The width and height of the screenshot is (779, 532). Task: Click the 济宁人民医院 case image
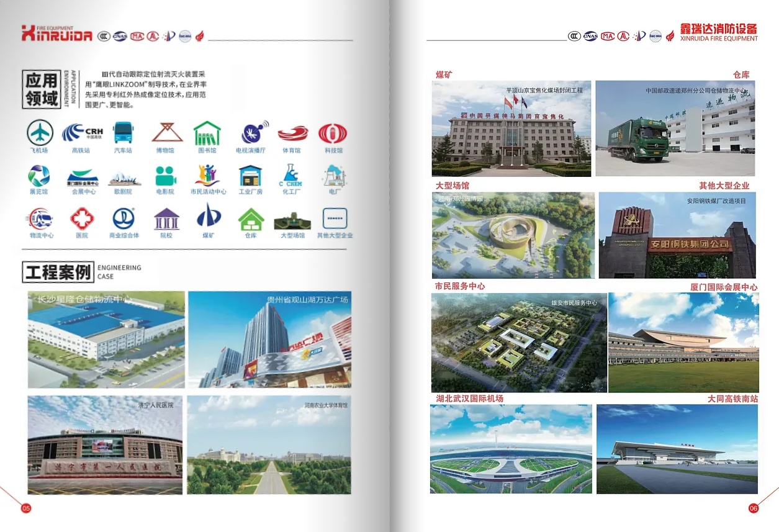pyautogui.click(x=105, y=445)
